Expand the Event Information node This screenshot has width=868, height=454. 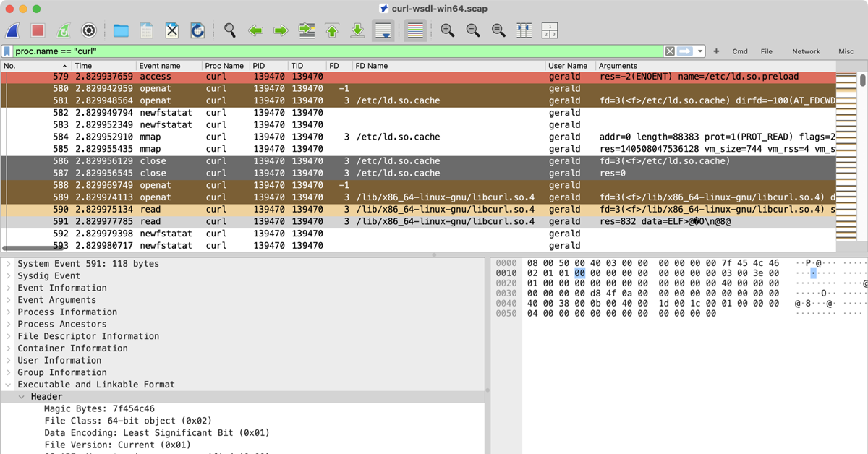[x=9, y=288]
